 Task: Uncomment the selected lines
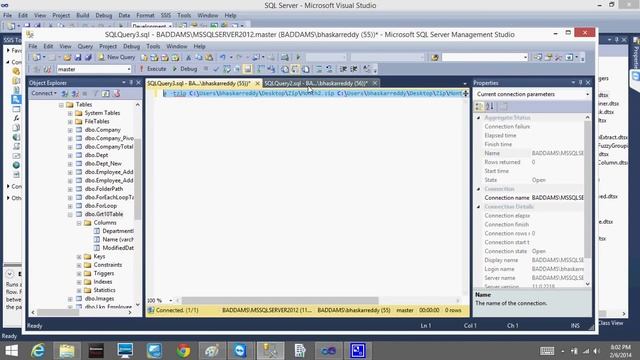pyautogui.click(x=329, y=69)
